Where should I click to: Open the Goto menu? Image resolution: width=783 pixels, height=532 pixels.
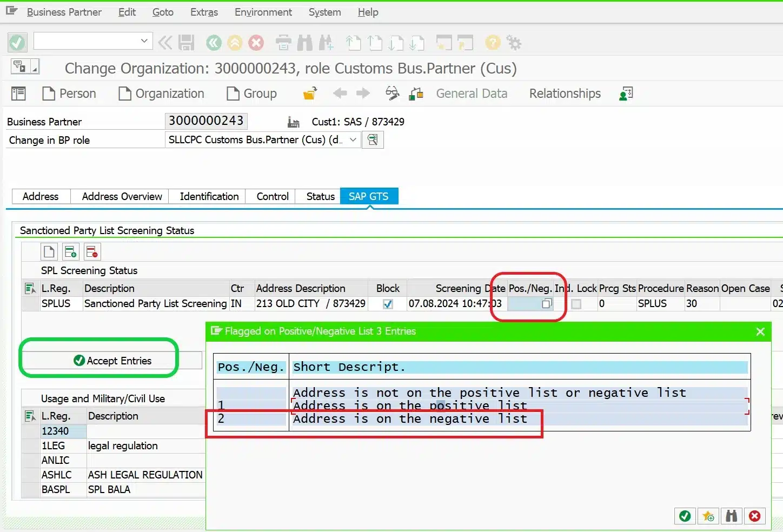click(163, 12)
